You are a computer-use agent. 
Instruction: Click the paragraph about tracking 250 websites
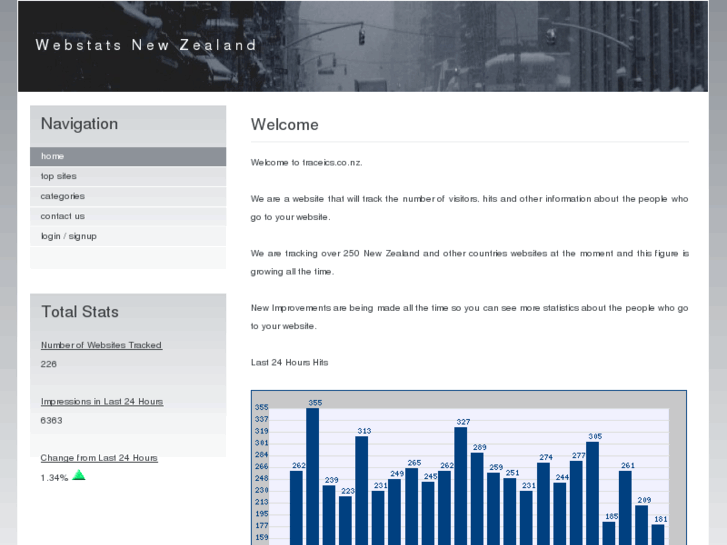470,263
